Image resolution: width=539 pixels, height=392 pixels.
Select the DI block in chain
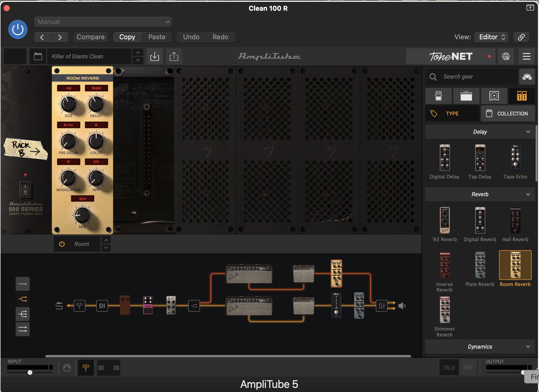(x=102, y=306)
